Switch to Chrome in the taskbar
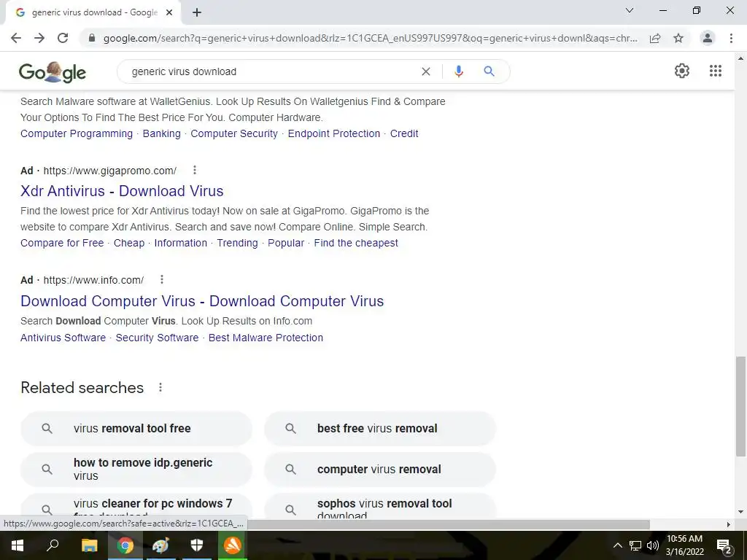Viewport: 747px width, 560px height. click(125, 545)
